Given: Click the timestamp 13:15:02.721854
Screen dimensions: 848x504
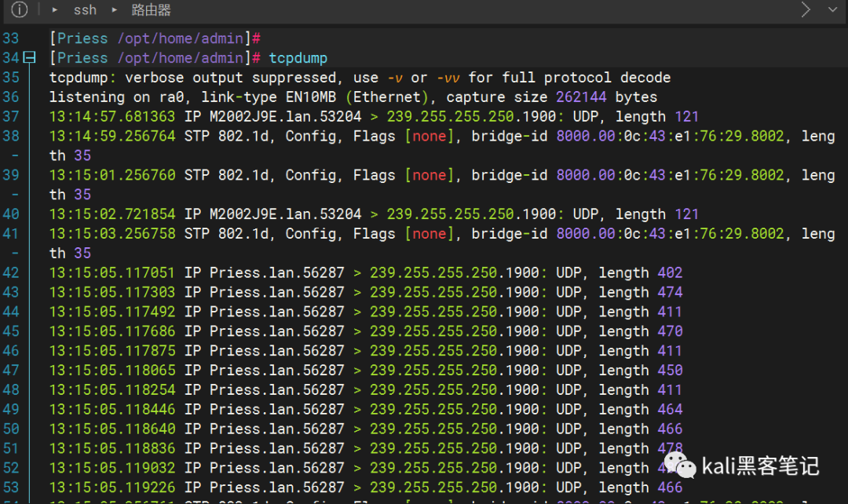Looking at the screenshot, I should tap(112, 214).
